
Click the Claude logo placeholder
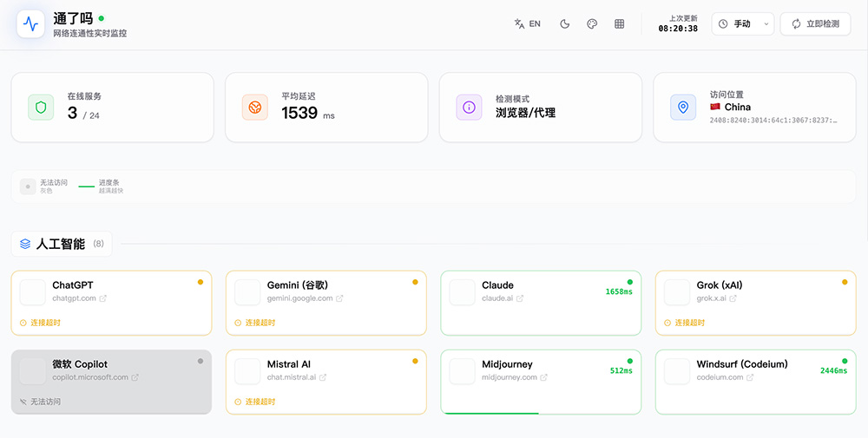(463, 292)
